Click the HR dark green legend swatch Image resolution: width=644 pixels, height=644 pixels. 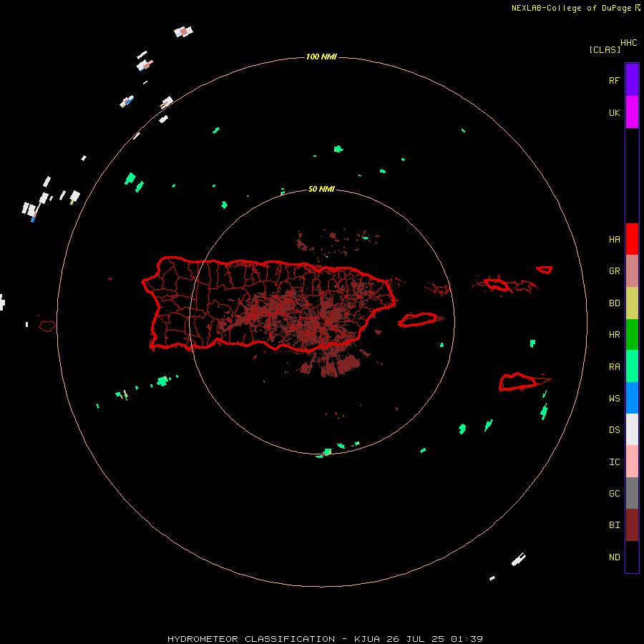tap(632, 335)
